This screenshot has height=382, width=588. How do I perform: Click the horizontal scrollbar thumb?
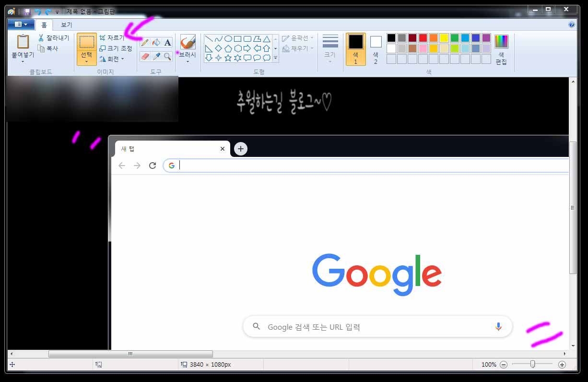(130, 354)
